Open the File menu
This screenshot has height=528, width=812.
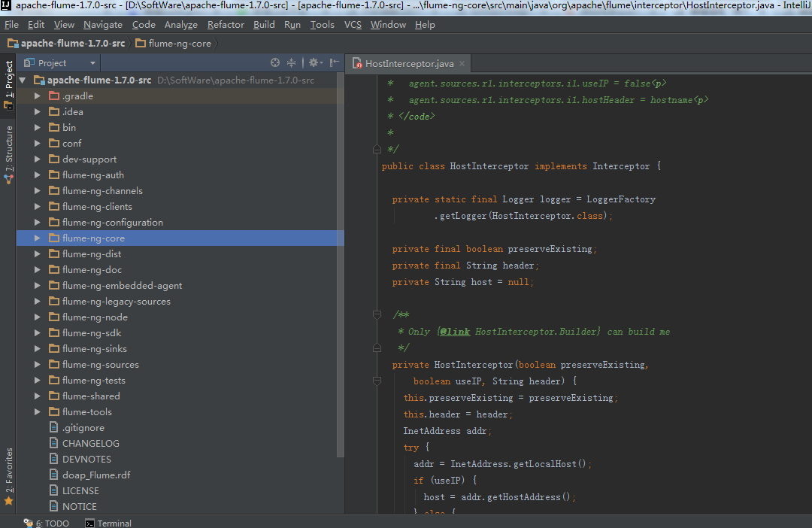click(11, 24)
